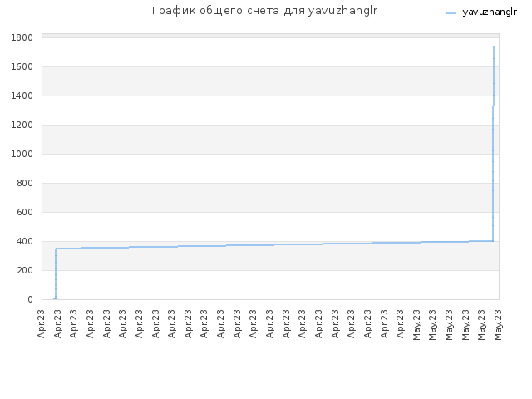
Task: Click the 800 y-axis label
Action: [x=25, y=183]
